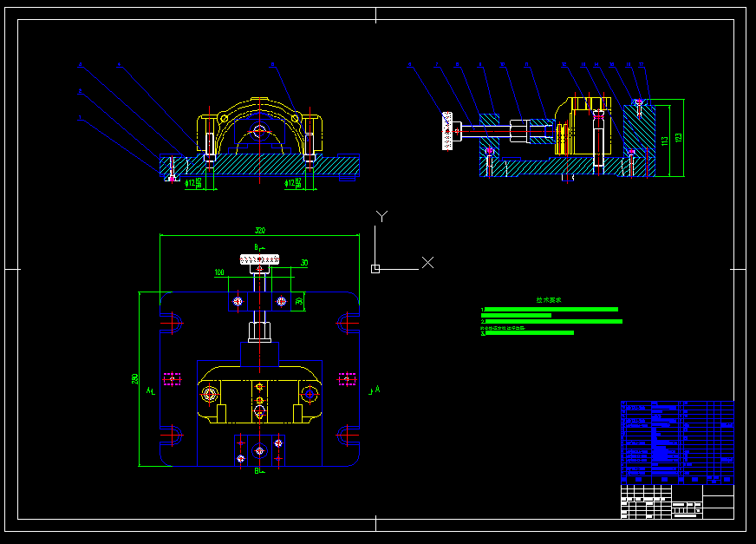Select part balloon number 12 in the section view
This screenshot has width=756, height=544.
pyautogui.click(x=564, y=64)
